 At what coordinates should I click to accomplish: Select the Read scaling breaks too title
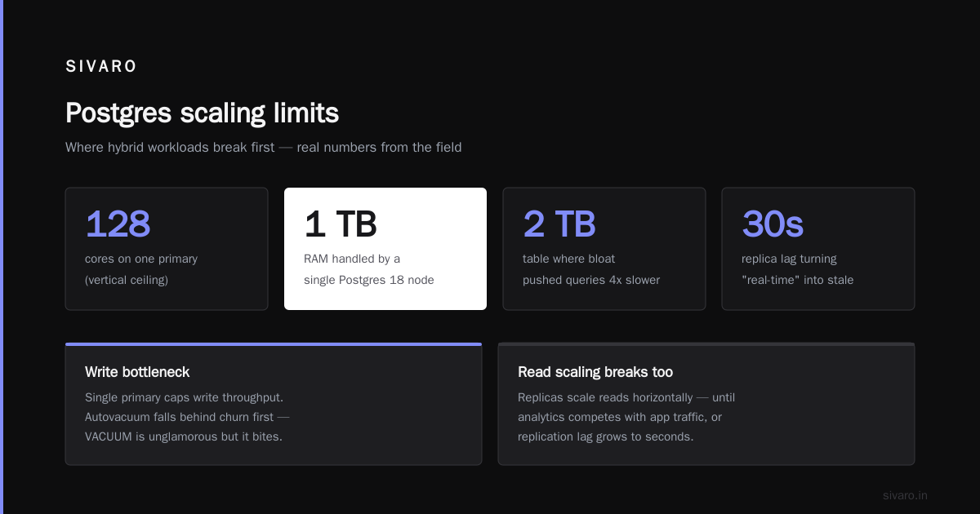click(x=595, y=372)
